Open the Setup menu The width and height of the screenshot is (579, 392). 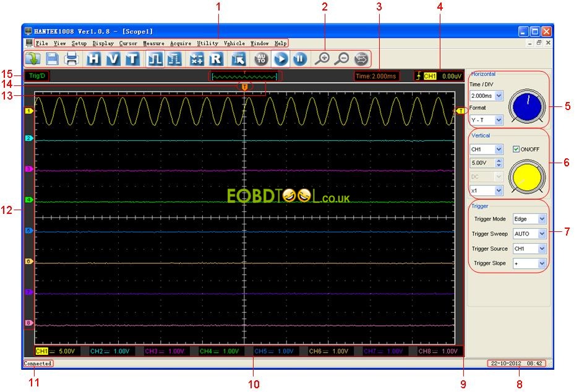tap(79, 43)
